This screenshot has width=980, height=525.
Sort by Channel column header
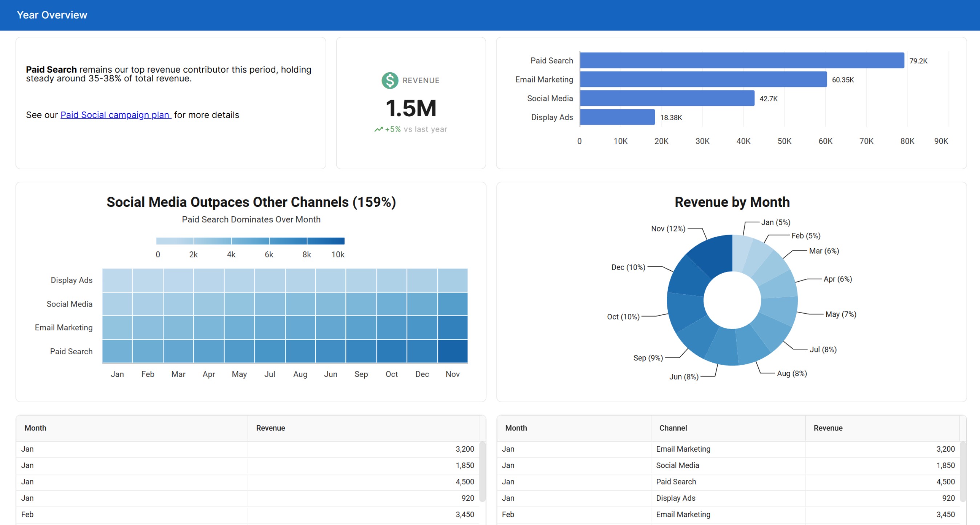728,428
